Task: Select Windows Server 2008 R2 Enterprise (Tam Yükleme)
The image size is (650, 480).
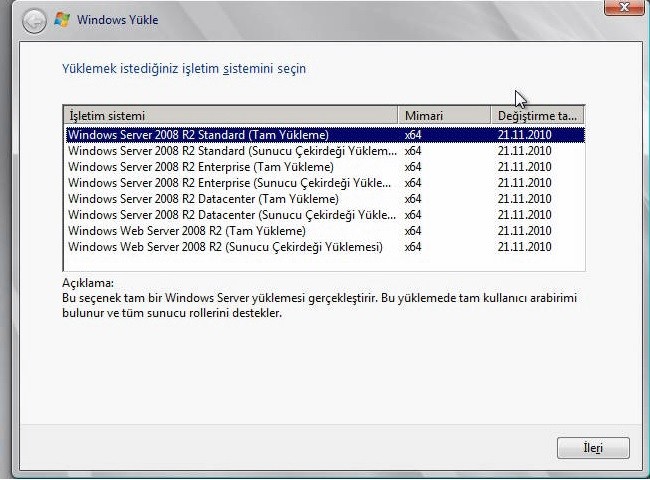Action: point(324,167)
